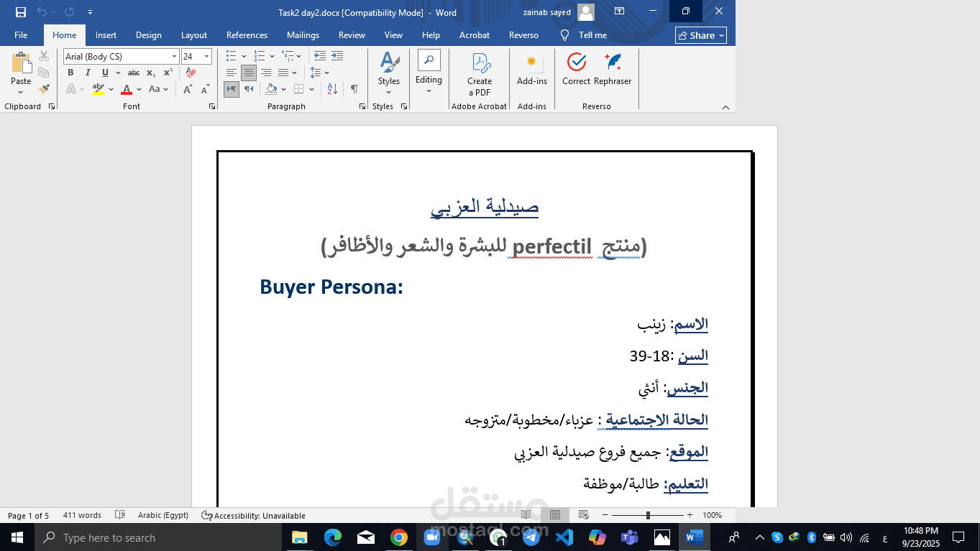Image resolution: width=980 pixels, height=551 pixels.
Task: Switch to the Insert tab
Action: 106,35
